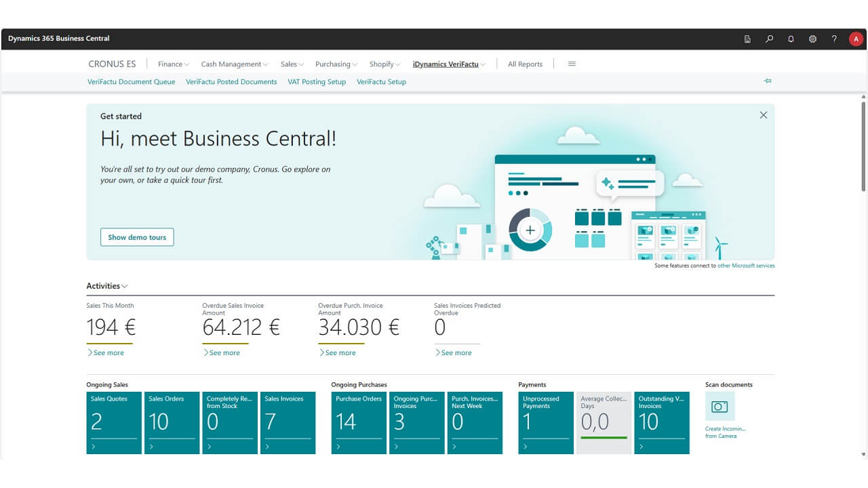Open the hamburger more-menu icon

pos(572,64)
